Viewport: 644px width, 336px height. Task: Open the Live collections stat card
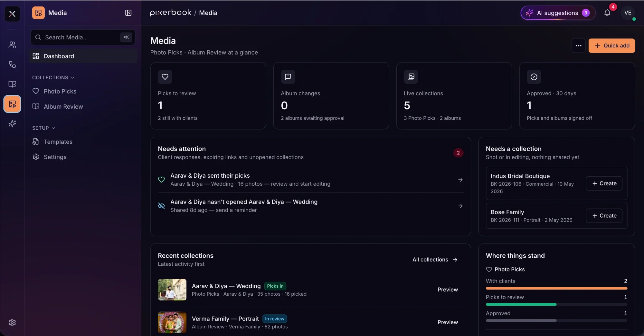[x=454, y=96]
